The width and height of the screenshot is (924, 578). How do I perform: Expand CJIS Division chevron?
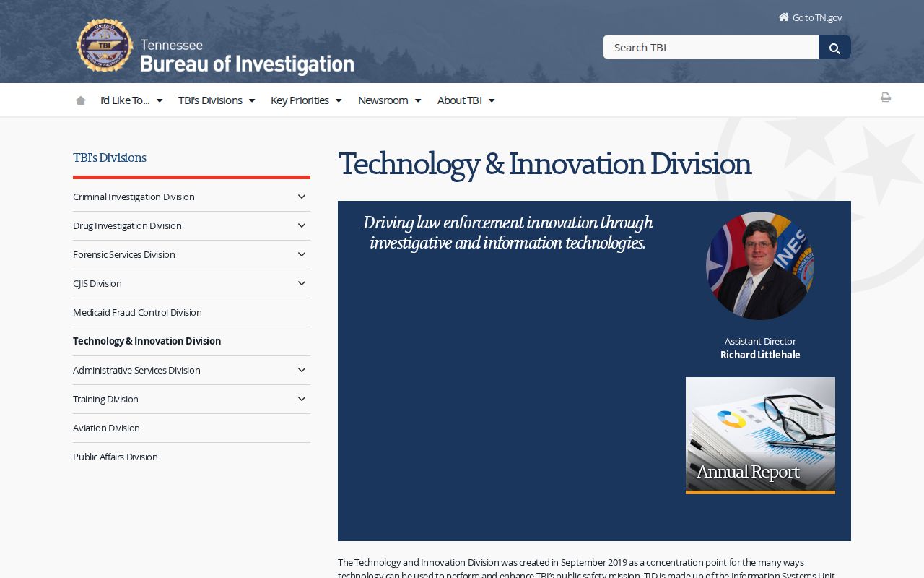[x=302, y=283]
